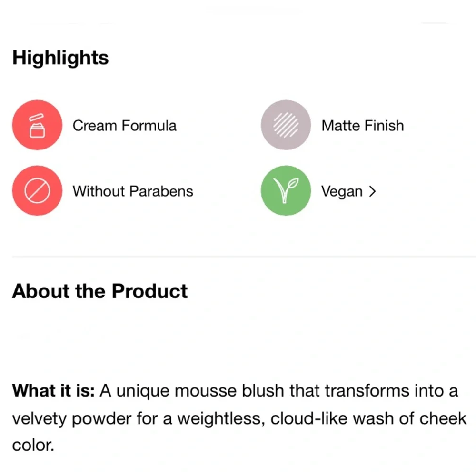476x476 pixels.
Task: Tap the green Vegan leaf icon
Action: (x=286, y=191)
